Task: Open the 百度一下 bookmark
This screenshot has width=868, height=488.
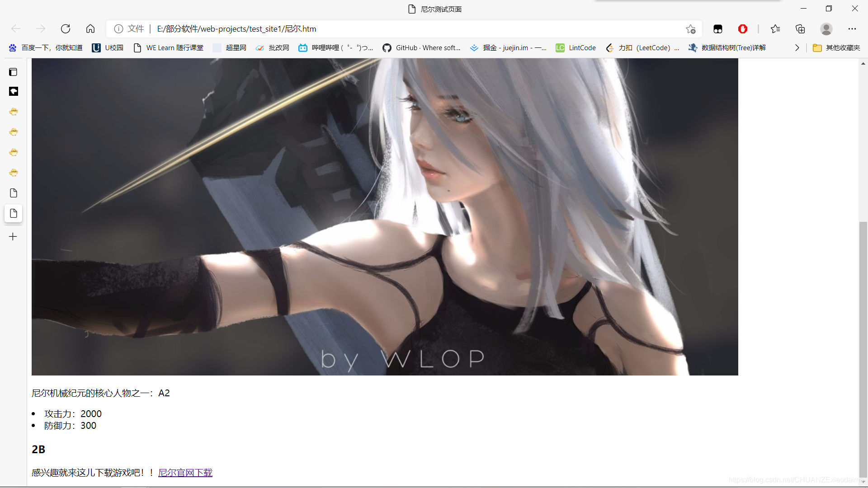Action: point(46,48)
